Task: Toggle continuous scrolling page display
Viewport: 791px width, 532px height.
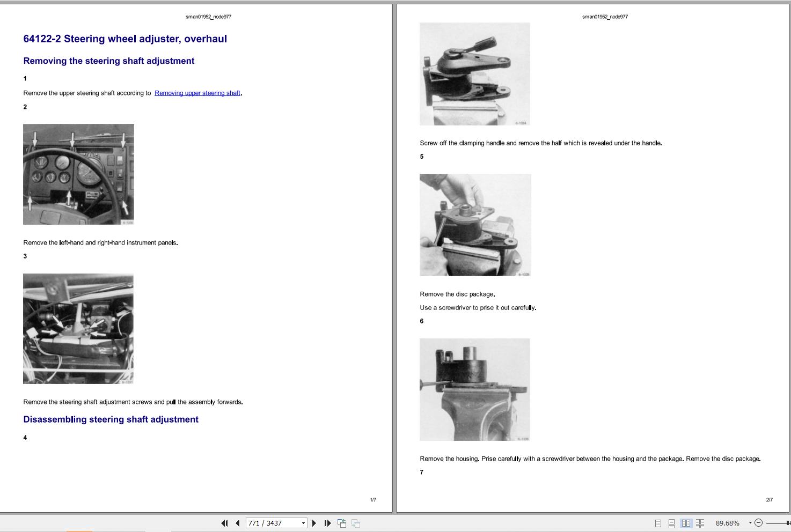Action: pos(672,523)
